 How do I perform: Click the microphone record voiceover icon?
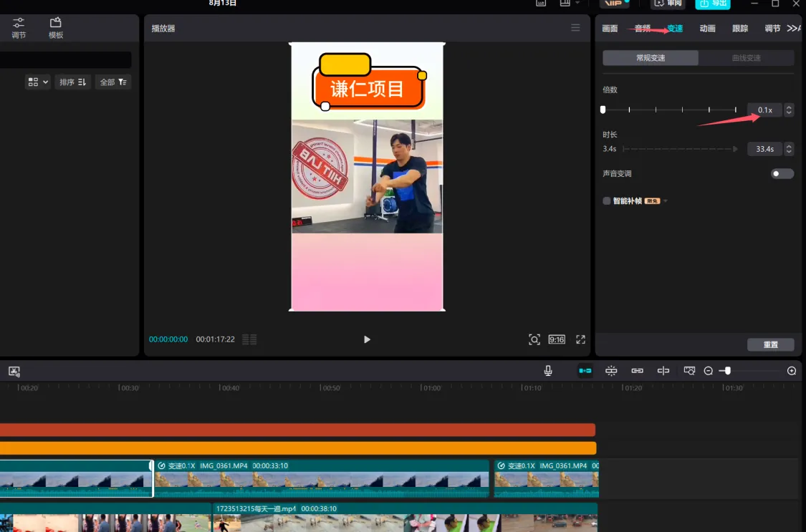pyautogui.click(x=548, y=370)
